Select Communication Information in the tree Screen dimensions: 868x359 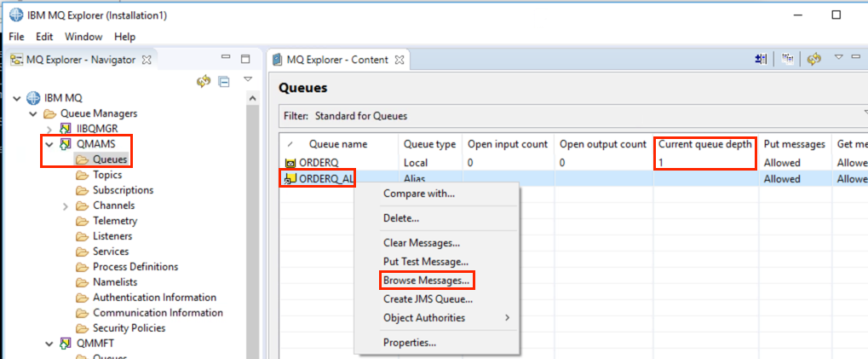(x=158, y=313)
